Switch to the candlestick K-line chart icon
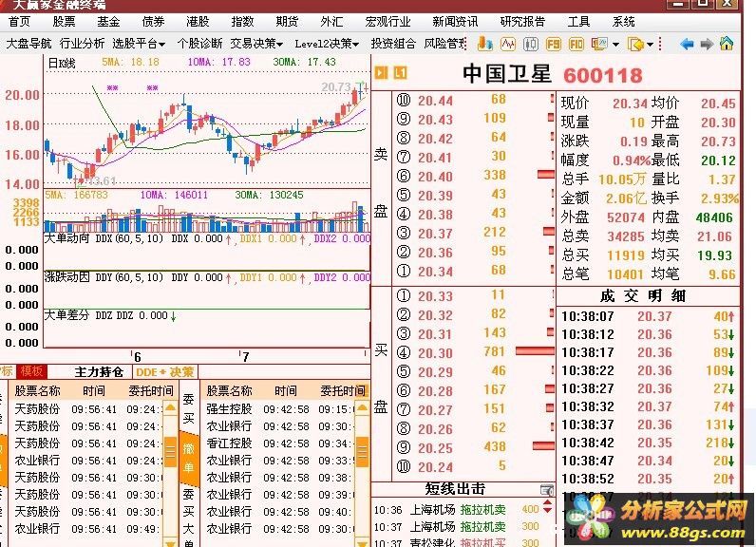The width and height of the screenshot is (756, 547). (x=530, y=45)
